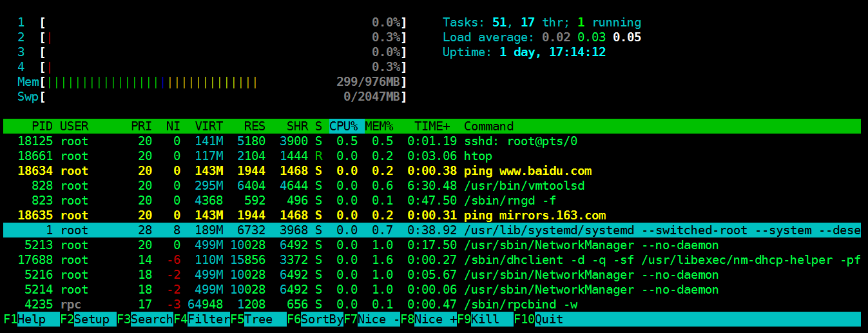This screenshot has height=333, width=868.
Task: Select NetworkManager process with PID 5216
Action: 432,275
